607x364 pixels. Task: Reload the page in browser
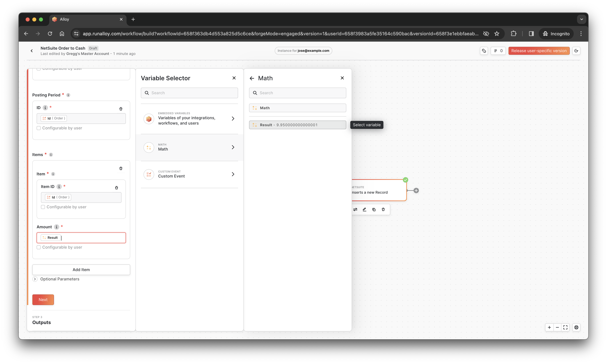click(50, 34)
